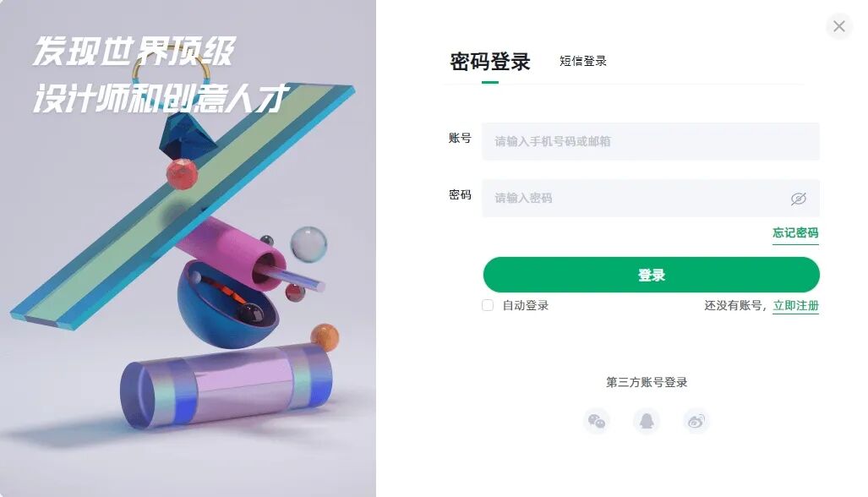Toggle password visibility with the eye icon
868x497 pixels.
(x=798, y=198)
